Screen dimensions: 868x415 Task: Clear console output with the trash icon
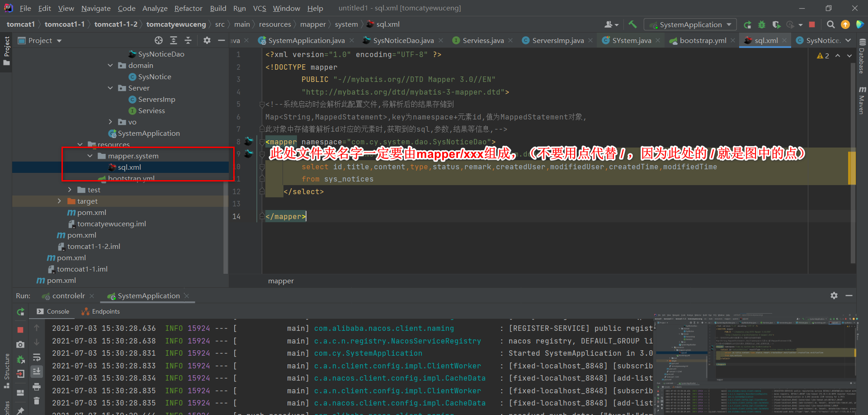pos(37,401)
